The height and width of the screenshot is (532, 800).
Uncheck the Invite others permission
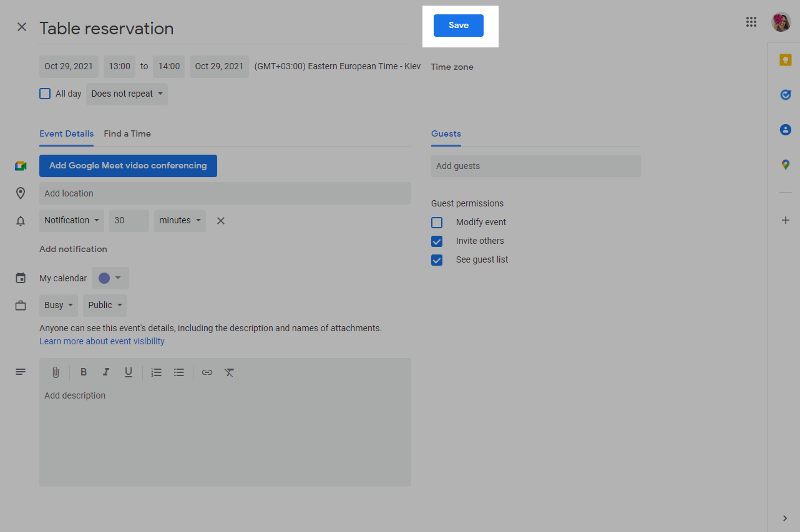[x=437, y=241]
